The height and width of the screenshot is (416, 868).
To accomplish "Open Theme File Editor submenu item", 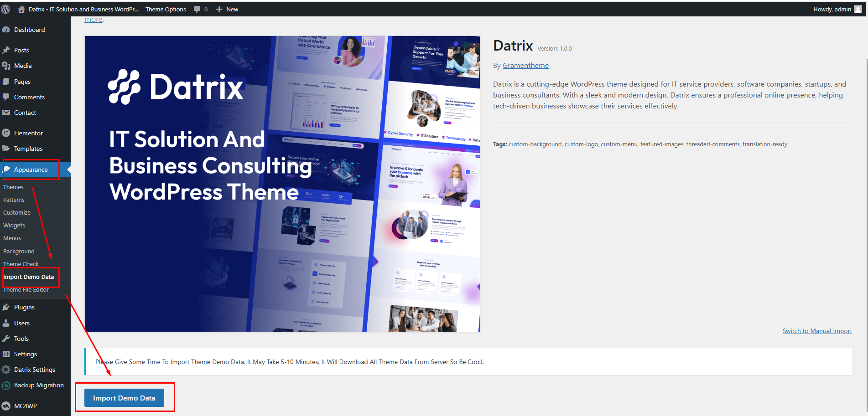I will pos(26,289).
